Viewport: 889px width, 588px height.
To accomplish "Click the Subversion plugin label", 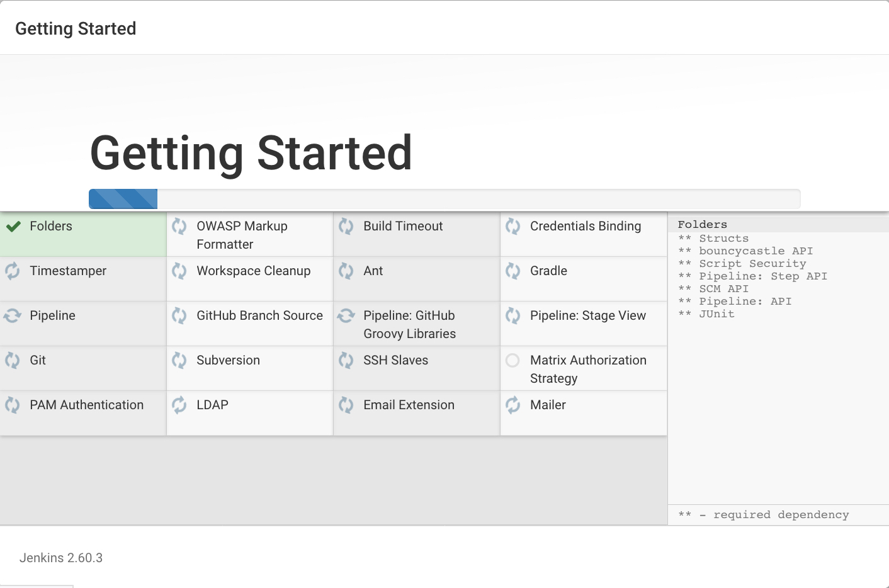I will [x=228, y=361].
